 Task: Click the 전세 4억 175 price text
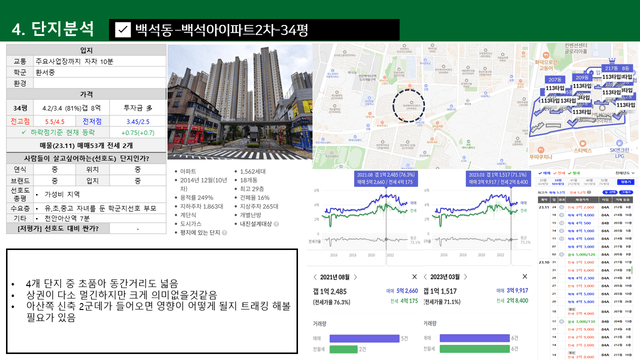404,301
